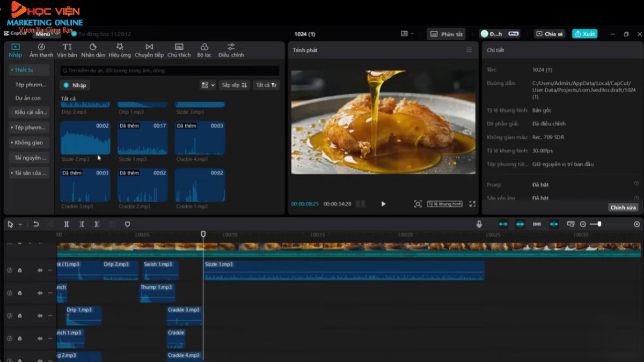Enter fullscreen preview mode

pos(472,204)
